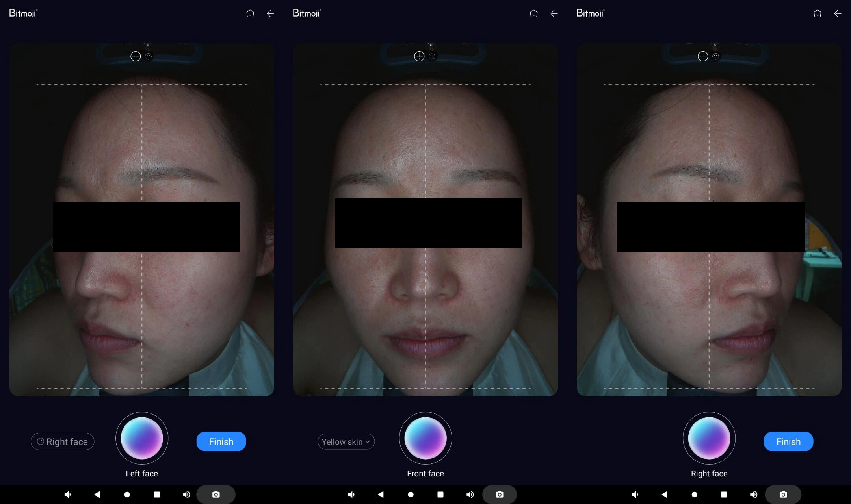The width and height of the screenshot is (851, 504).
Task: Raise volume in right navigation bar
Action: pos(753,495)
